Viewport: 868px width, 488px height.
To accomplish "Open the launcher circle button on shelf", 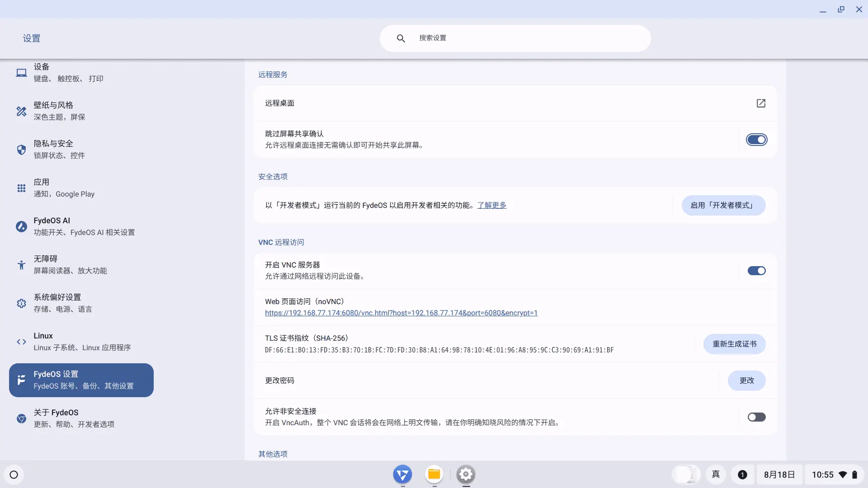I will [x=14, y=474].
